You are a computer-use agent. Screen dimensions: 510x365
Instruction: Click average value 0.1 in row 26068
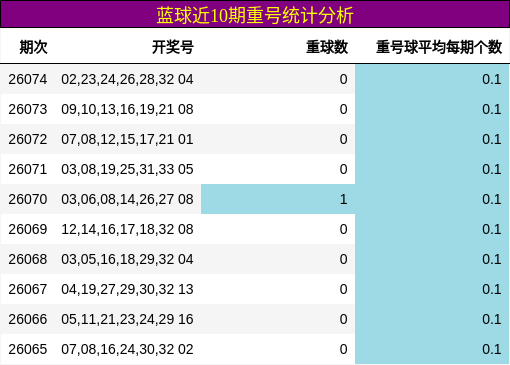click(x=492, y=259)
